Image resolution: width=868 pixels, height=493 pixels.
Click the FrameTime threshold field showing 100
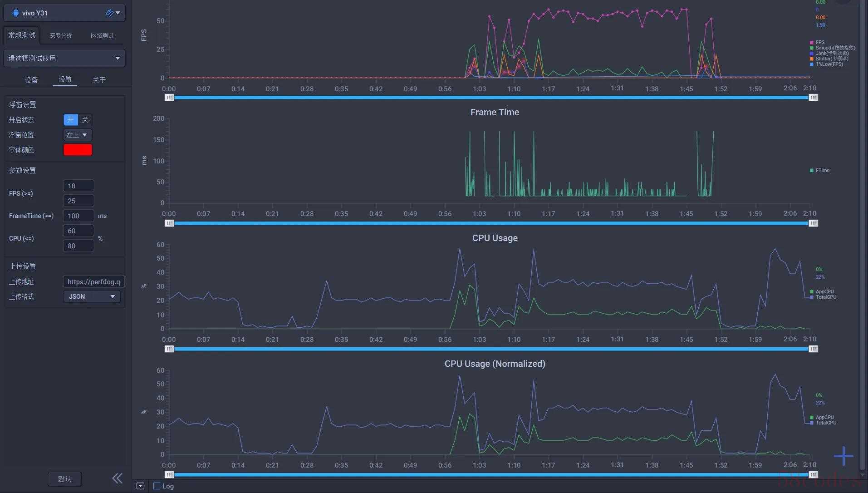tap(78, 216)
